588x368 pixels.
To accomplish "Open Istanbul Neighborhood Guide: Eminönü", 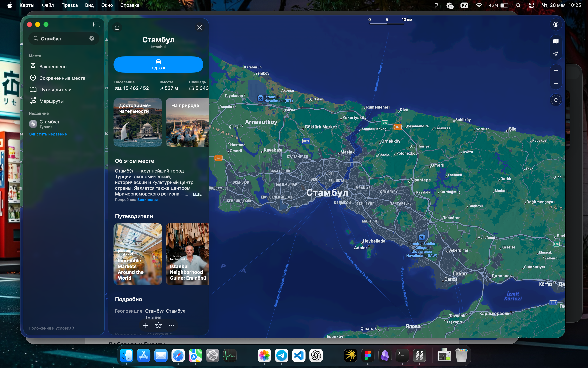I will click(x=187, y=254).
